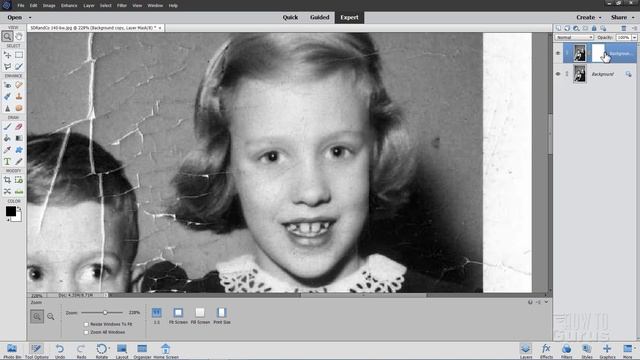640x360 pixels.
Task: Click the Zoom Out magnifier in options
Action: pos(51,316)
